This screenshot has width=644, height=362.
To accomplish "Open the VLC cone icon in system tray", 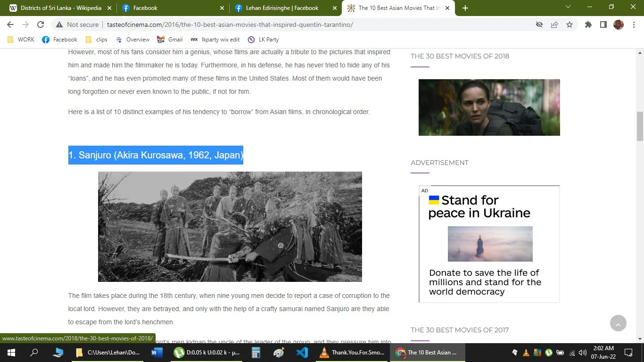I will (527, 353).
